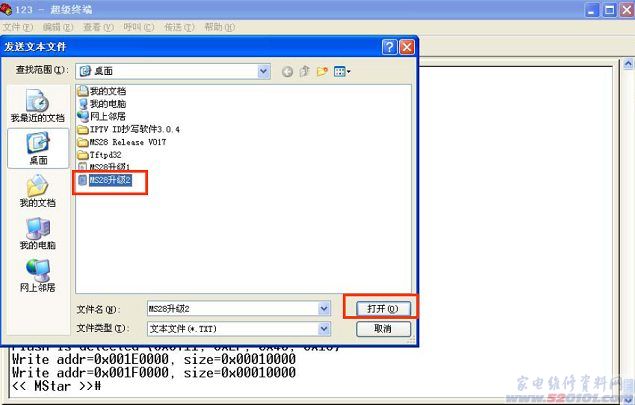The height and width of the screenshot is (405, 635).
Task: Expand the File type (文件类型) dropdown
Action: [x=324, y=328]
